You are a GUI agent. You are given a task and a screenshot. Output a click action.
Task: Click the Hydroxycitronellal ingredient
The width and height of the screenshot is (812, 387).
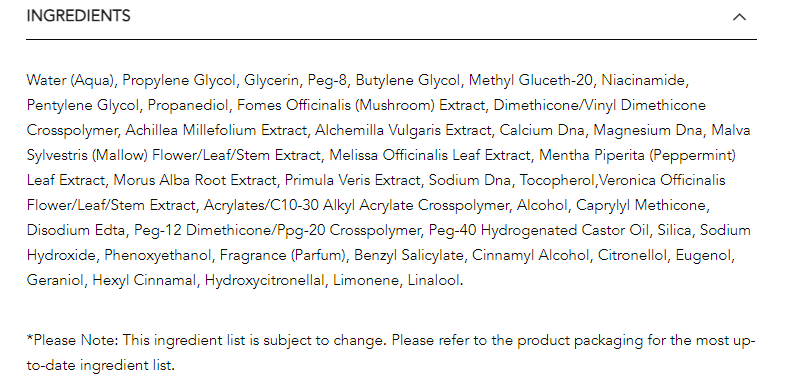point(265,280)
